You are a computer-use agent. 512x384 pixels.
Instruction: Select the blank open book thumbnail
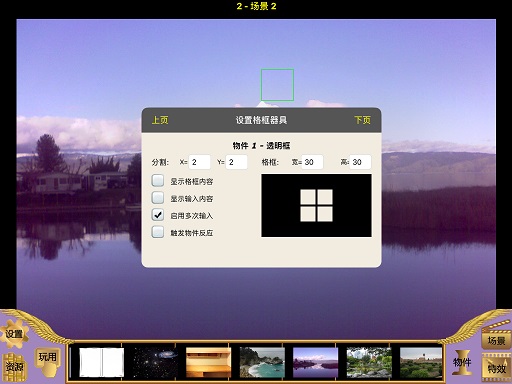[x=101, y=362]
